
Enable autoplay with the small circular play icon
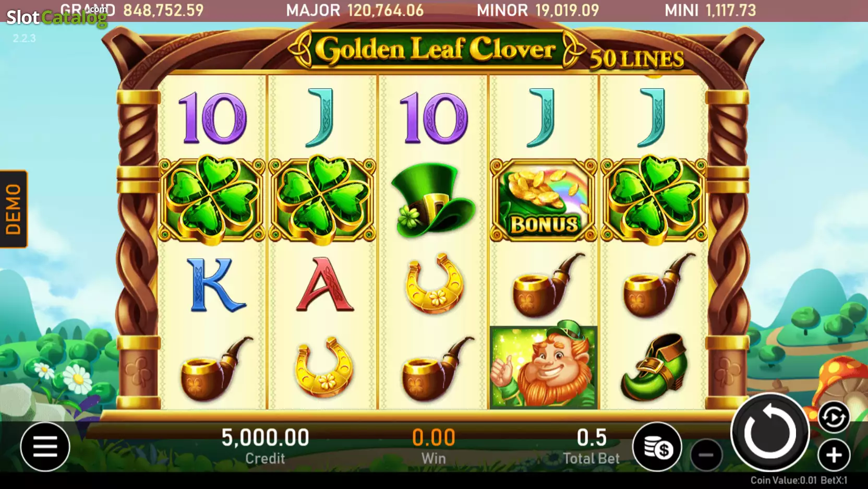click(834, 418)
